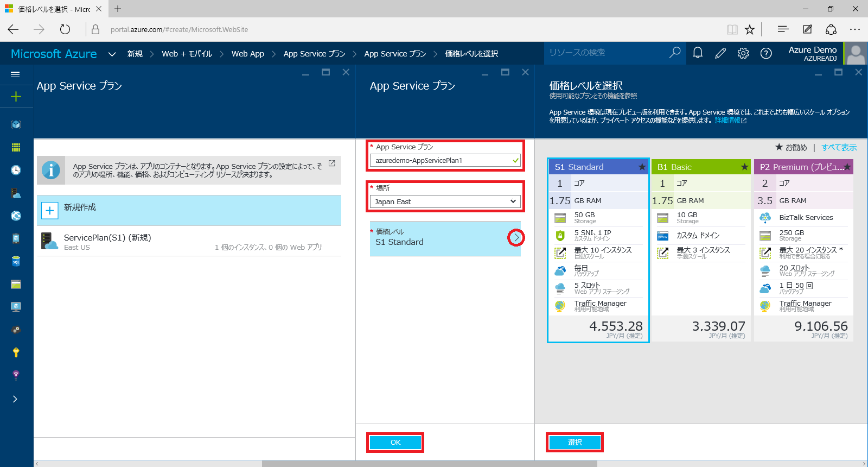Click the すべて表示 link
Viewport: 868px width, 467px height.
839,147
